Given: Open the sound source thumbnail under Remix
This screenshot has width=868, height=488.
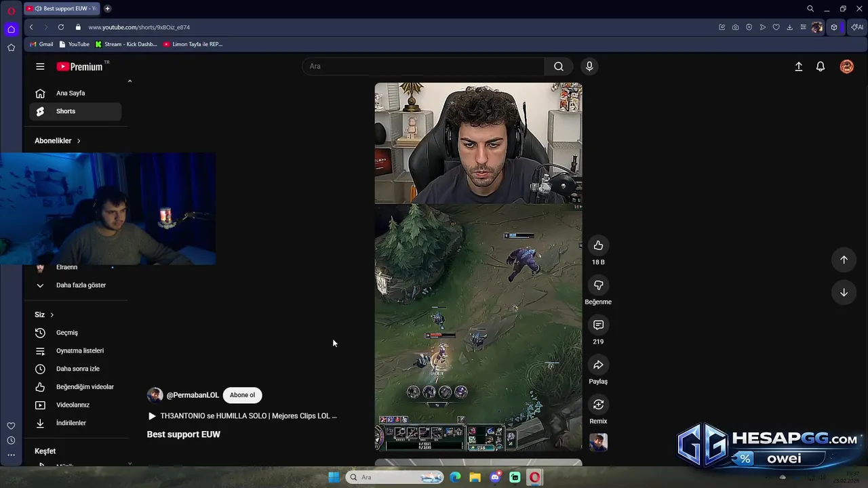Looking at the screenshot, I should 598,443.
